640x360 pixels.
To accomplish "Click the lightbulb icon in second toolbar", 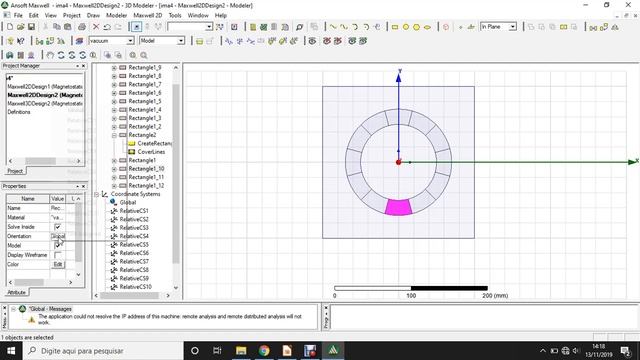I will (10, 41).
